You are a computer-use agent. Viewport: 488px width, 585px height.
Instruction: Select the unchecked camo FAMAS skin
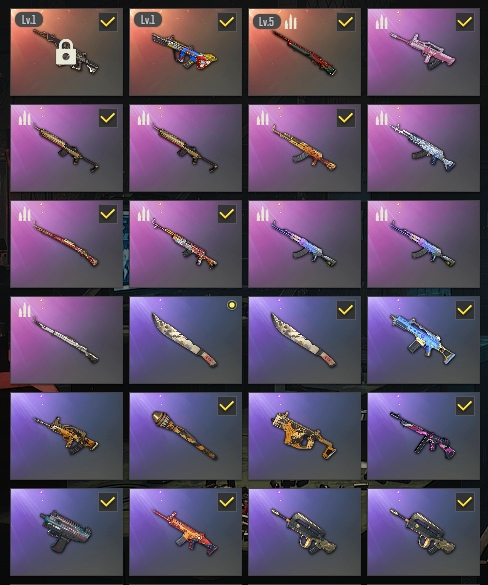point(304,532)
